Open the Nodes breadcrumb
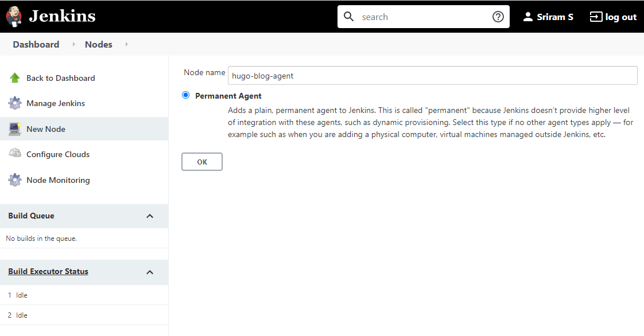This screenshot has width=644, height=336. 99,44
